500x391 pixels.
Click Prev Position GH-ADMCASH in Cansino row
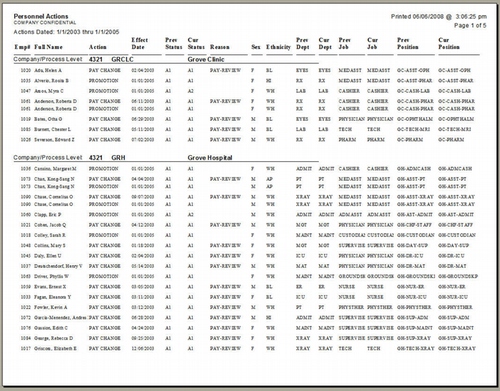pos(414,169)
